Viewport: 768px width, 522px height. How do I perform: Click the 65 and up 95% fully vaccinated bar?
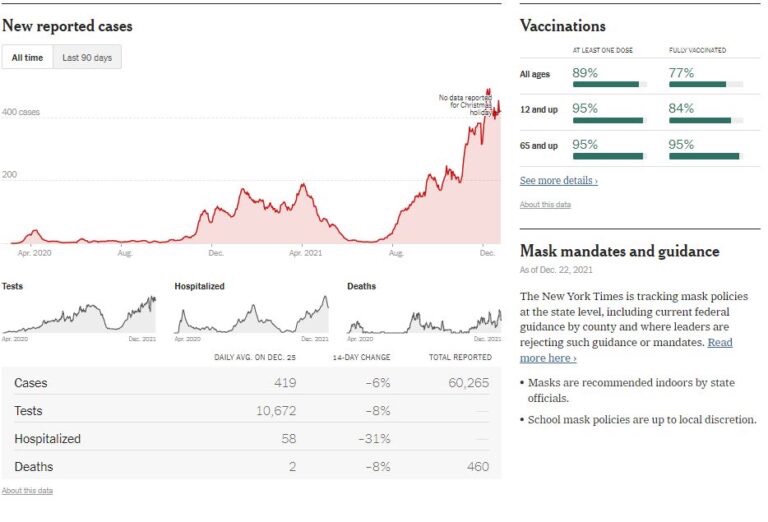(x=705, y=156)
